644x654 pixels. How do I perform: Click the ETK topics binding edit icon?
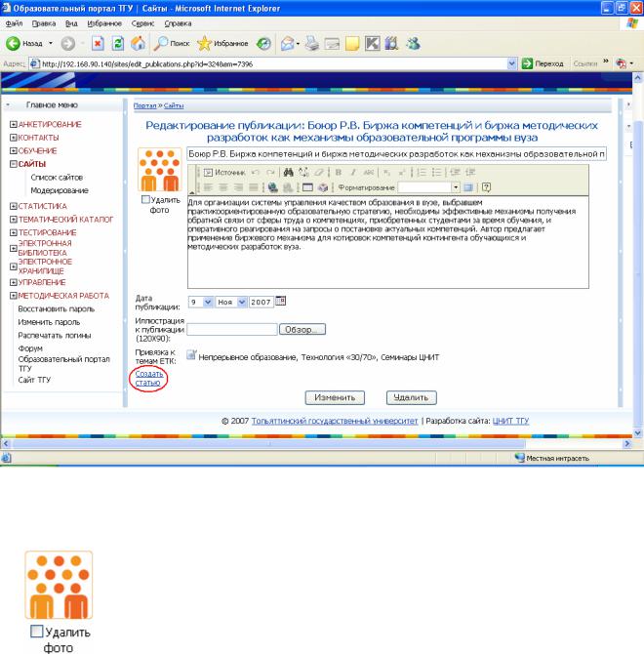pyautogui.click(x=191, y=355)
